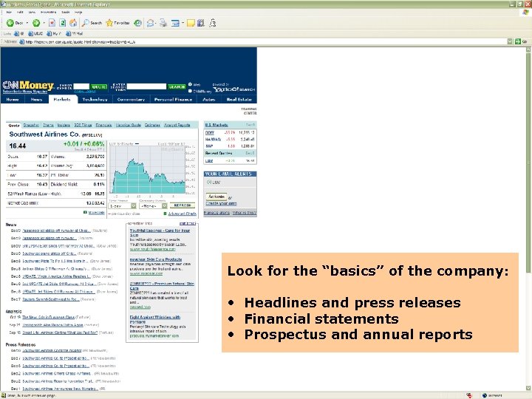Go back with the Back arrow button
Image resolution: width=532 pixels, height=399 pixels.
pos(15,23)
